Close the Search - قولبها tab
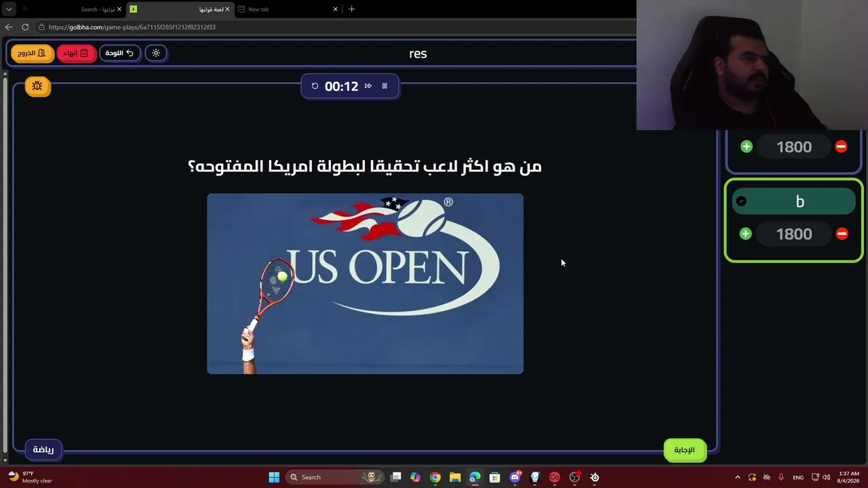The width and height of the screenshot is (868, 488). point(119,9)
